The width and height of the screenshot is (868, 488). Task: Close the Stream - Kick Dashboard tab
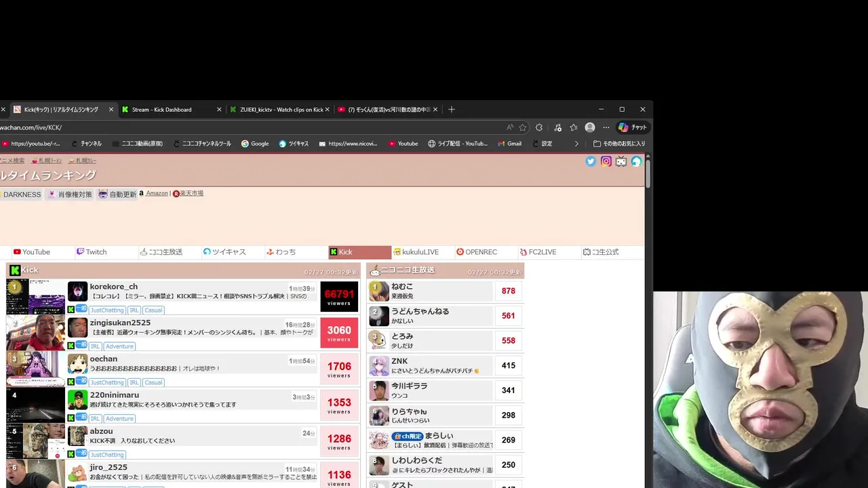coord(219,109)
